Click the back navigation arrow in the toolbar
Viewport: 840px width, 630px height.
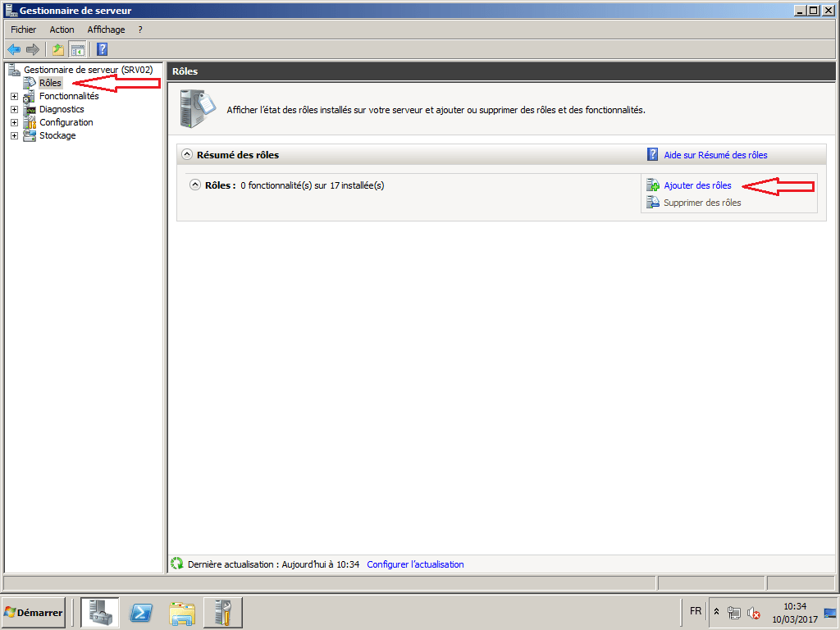pyautogui.click(x=13, y=49)
